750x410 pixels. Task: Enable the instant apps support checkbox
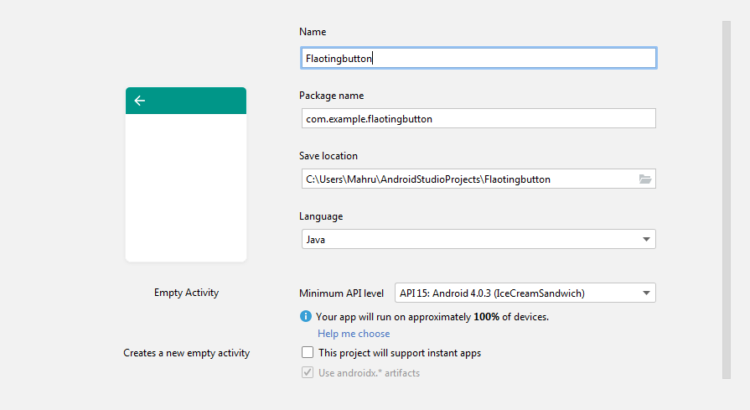pyautogui.click(x=308, y=353)
